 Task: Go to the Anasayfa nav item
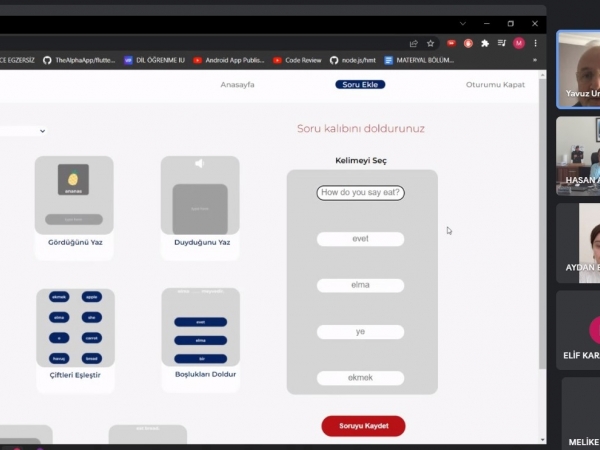pos(237,85)
